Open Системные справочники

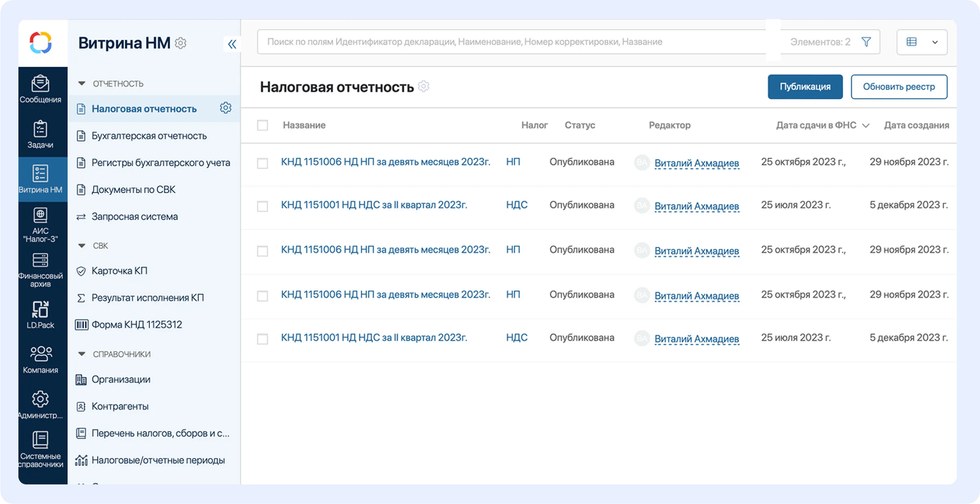40,448
